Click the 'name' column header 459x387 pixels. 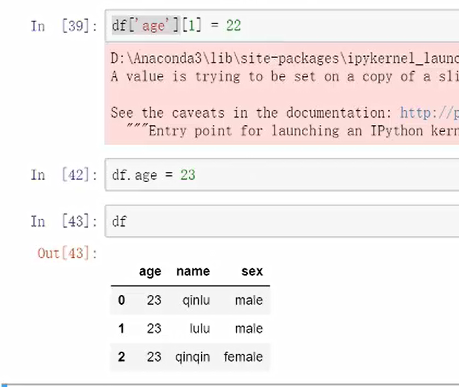click(193, 271)
